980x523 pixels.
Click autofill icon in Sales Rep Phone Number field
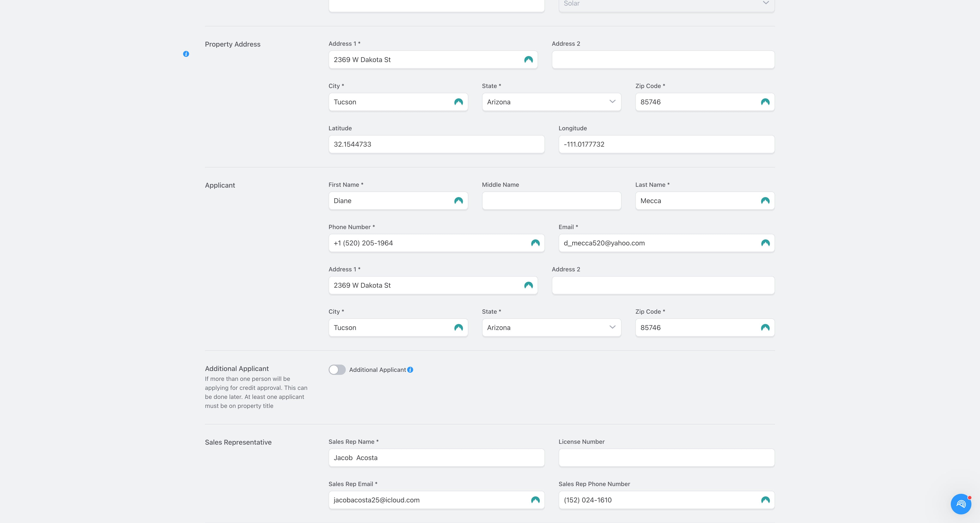click(765, 500)
